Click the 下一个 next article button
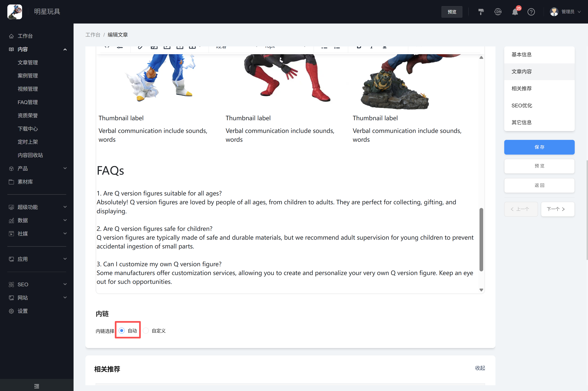Screen dimensions: 588x391 557,209
